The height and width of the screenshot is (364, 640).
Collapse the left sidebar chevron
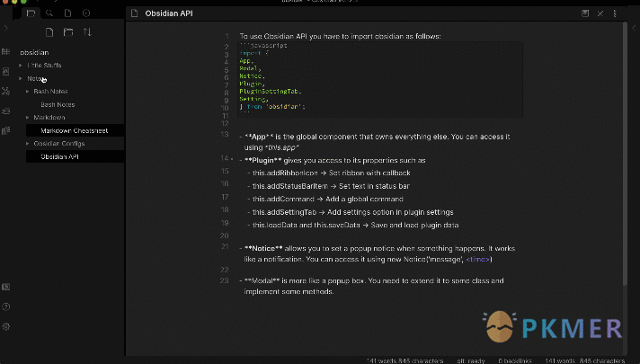coord(5,28)
